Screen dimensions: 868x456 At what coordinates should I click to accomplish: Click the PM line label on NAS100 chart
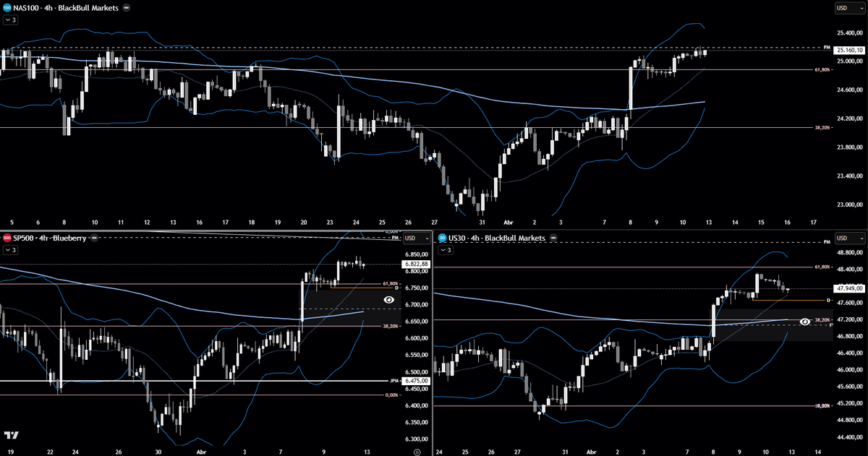tap(826, 47)
